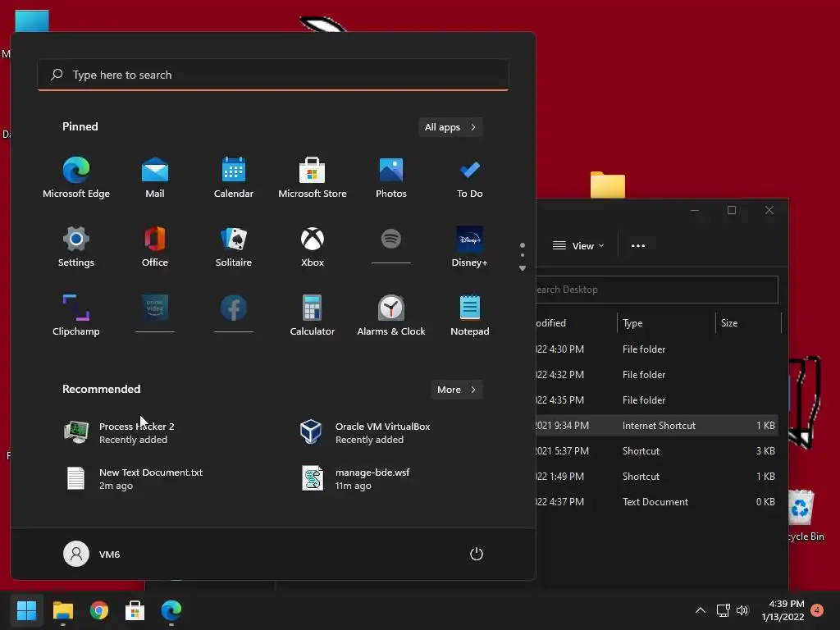Open Disney+ pinned app
The width and height of the screenshot is (840, 630).
pos(470,247)
